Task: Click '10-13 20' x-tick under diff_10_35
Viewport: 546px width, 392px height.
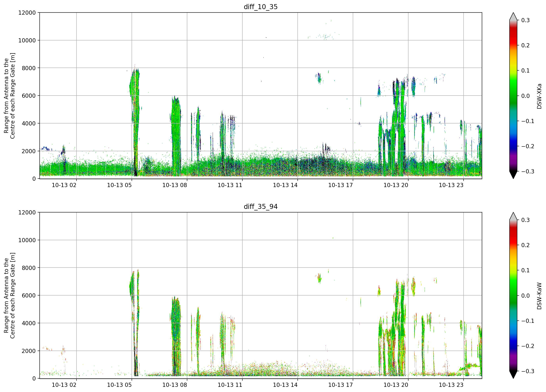Action: coord(396,185)
